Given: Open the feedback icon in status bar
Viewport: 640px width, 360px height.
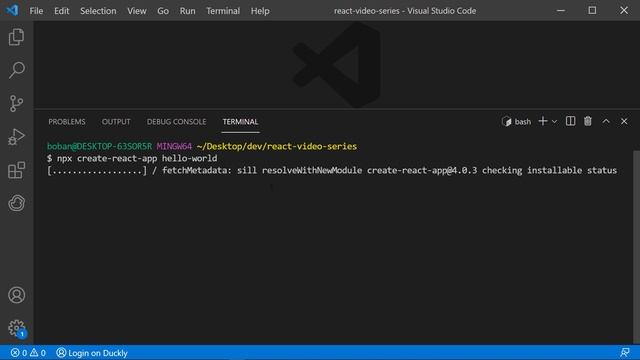Looking at the screenshot, I should coord(625,352).
